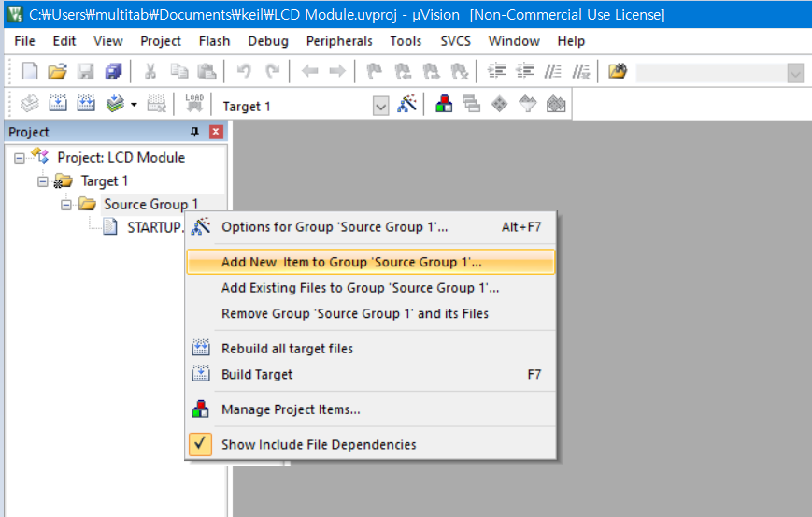Viewport: 812px width, 517px height.
Task: Choose Rebuild all target files
Action: tap(370, 349)
